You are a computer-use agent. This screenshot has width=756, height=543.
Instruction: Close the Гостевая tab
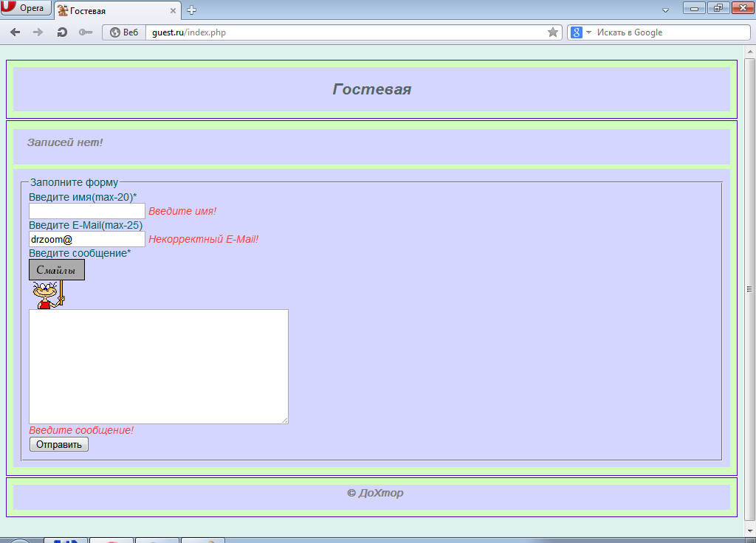tap(173, 11)
